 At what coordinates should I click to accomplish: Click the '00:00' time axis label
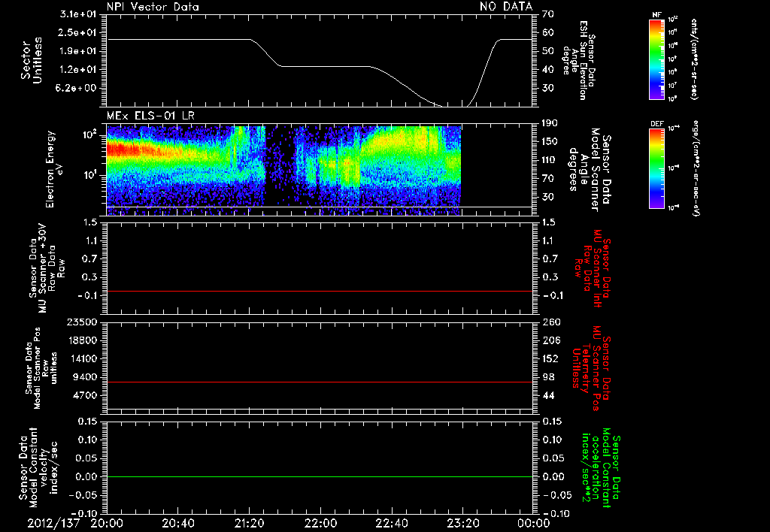[533, 523]
